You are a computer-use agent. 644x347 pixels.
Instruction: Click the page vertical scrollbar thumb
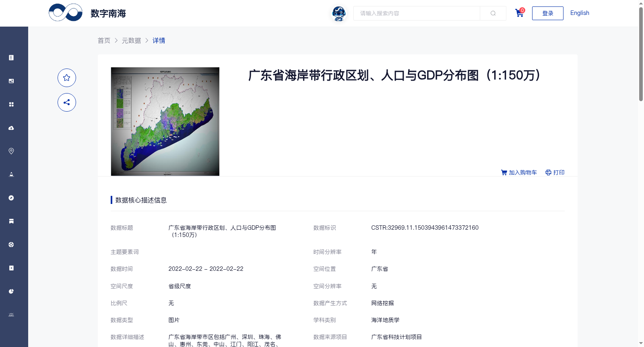pos(641,54)
